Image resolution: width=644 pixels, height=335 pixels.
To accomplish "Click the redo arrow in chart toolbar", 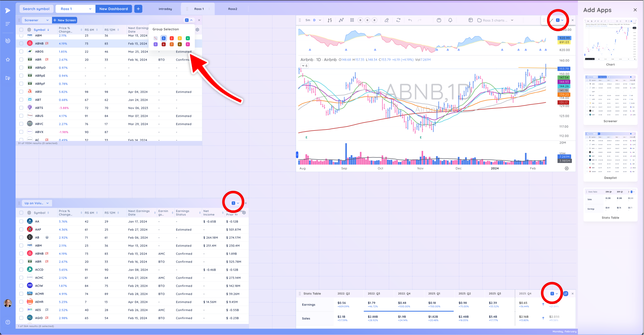I will pyautogui.click(x=419, y=20).
